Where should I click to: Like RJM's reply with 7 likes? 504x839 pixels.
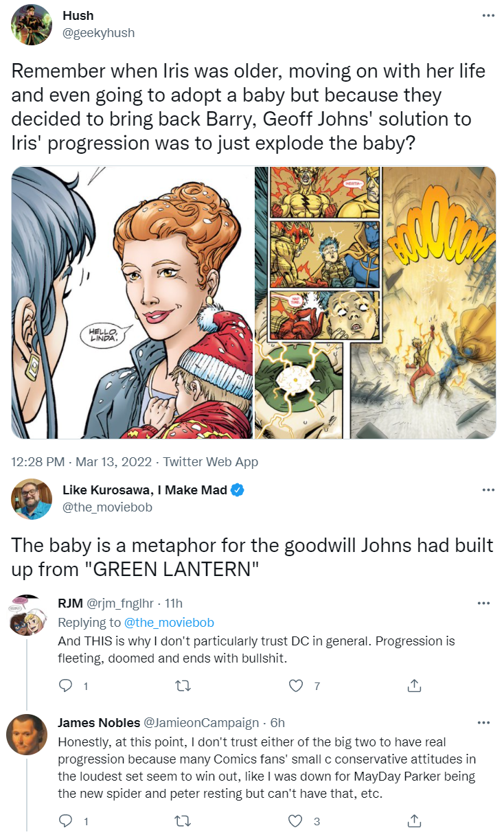[x=296, y=685]
